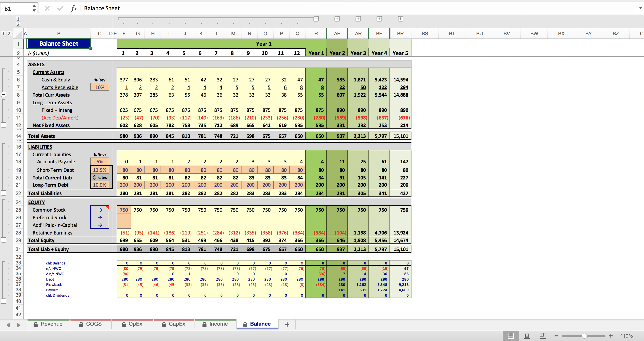Select the Accts Receivable percentage input field

click(x=100, y=87)
